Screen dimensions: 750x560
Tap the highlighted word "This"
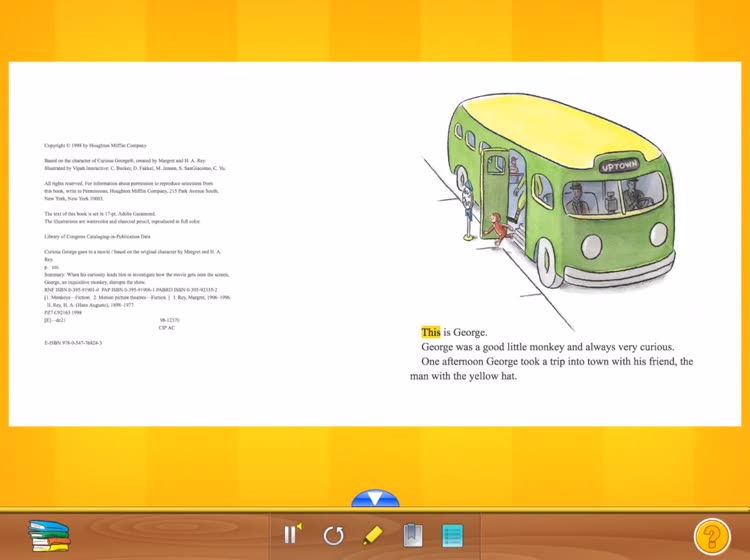coord(430,332)
